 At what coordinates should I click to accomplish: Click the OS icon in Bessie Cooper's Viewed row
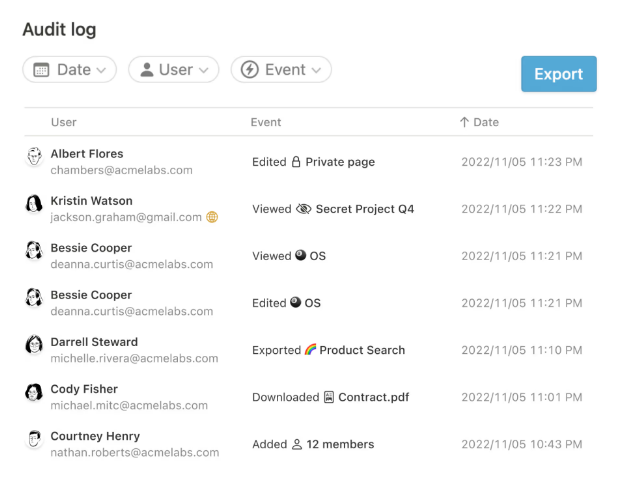click(x=300, y=256)
